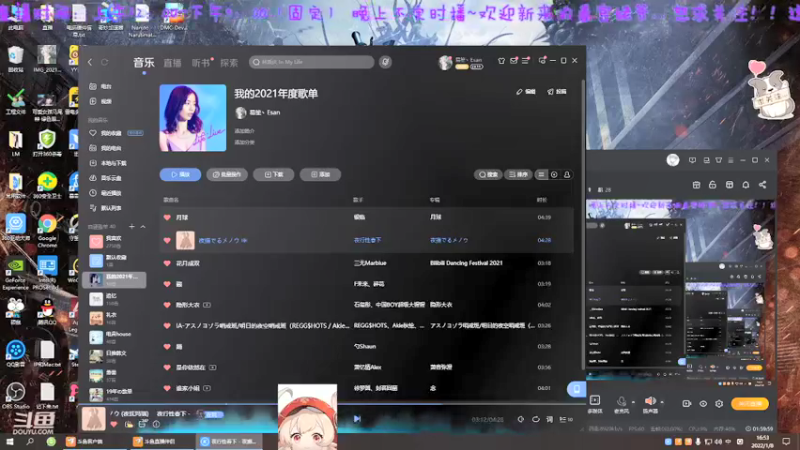Open 音乐云盘 cloud drive in sidebar

coord(106,178)
